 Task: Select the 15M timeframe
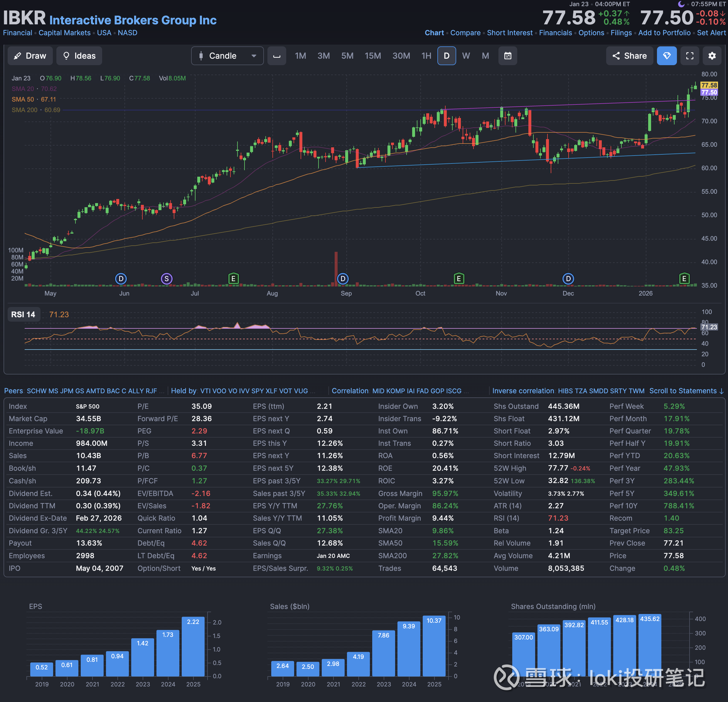coord(373,56)
